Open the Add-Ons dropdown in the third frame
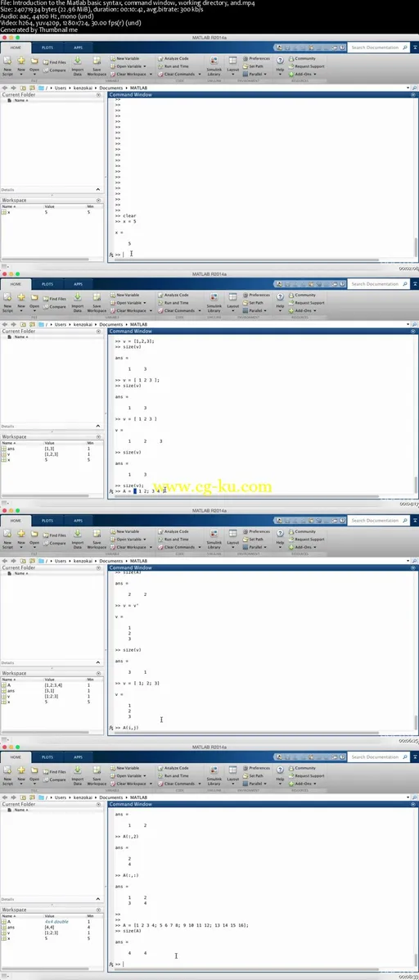Image resolution: width=419 pixels, height=980 pixels. pyautogui.click(x=303, y=547)
